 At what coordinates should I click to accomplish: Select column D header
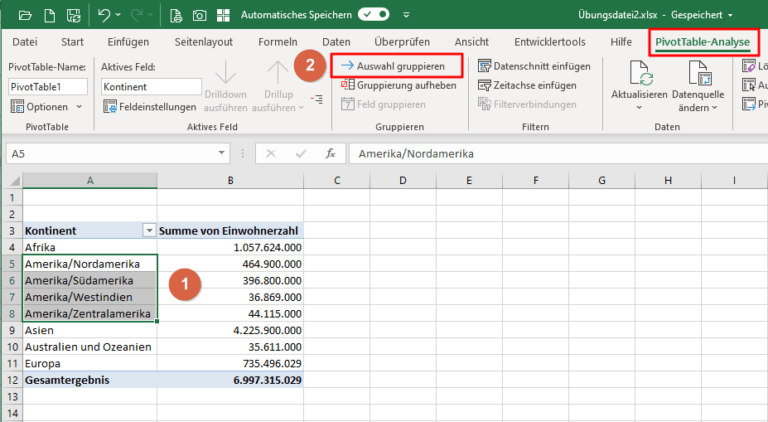click(403, 181)
